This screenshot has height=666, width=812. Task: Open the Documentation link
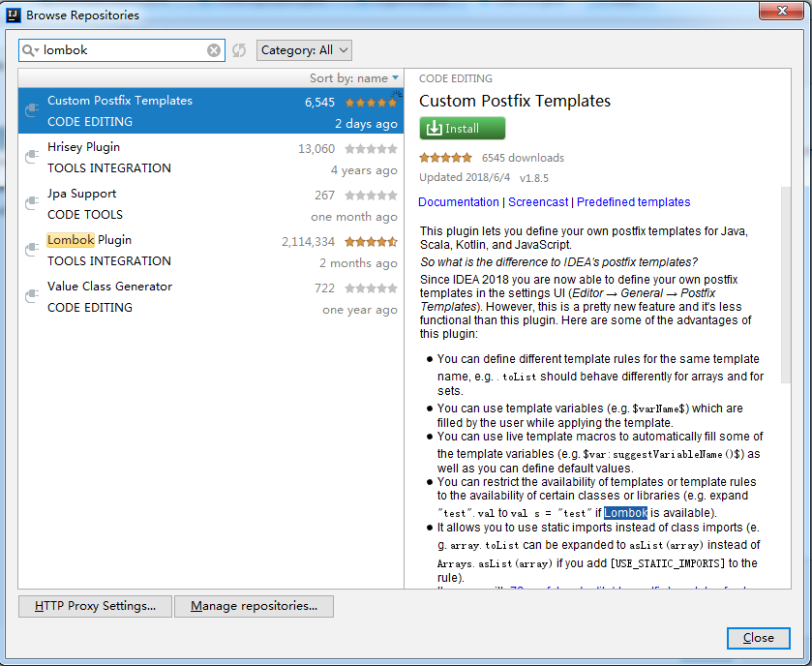(x=459, y=202)
